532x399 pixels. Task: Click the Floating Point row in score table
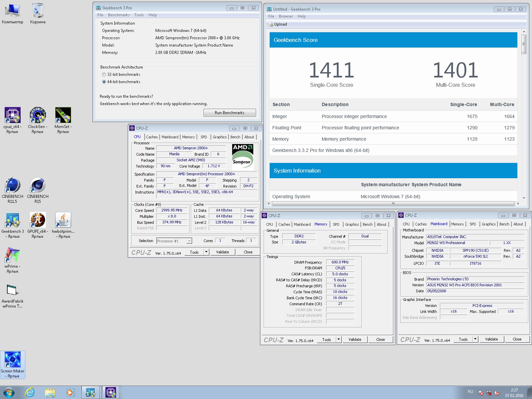click(x=393, y=128)
